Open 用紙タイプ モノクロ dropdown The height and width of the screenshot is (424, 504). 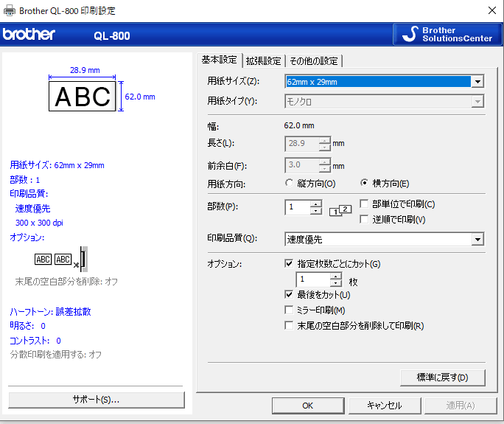point(384,102)
